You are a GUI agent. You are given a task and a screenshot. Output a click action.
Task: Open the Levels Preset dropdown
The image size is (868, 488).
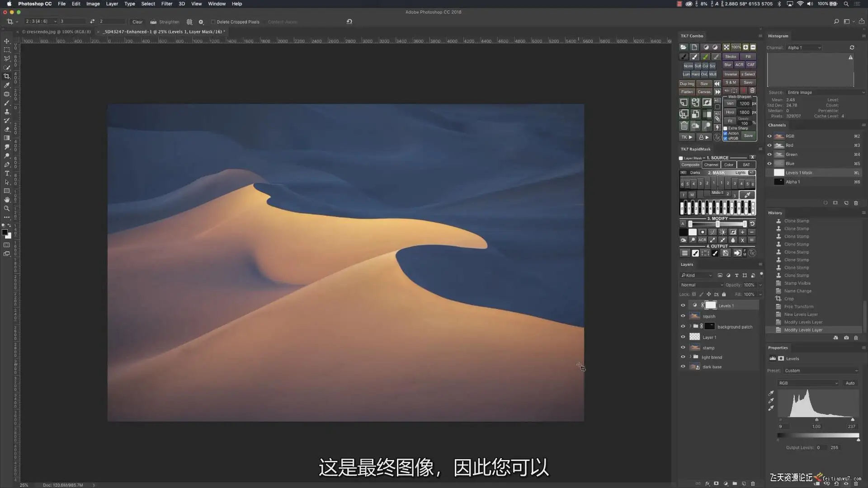pos(821,371)
